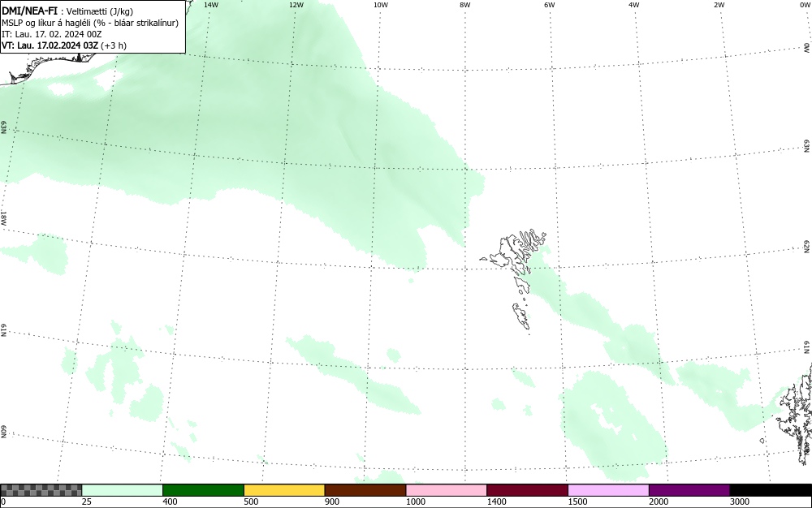Click the DMI/NEA-FI title text
This screenshot has height=508, width=812.
point(29,10)
